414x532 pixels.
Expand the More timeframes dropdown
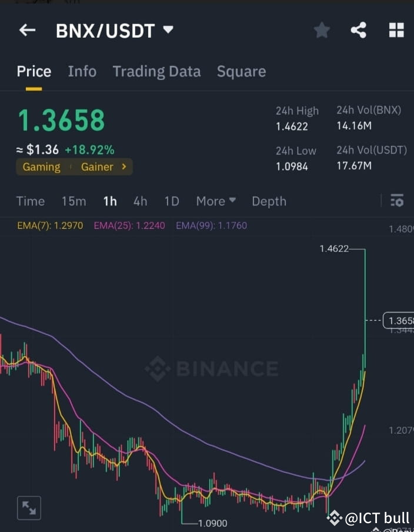[x=215, y=201]
